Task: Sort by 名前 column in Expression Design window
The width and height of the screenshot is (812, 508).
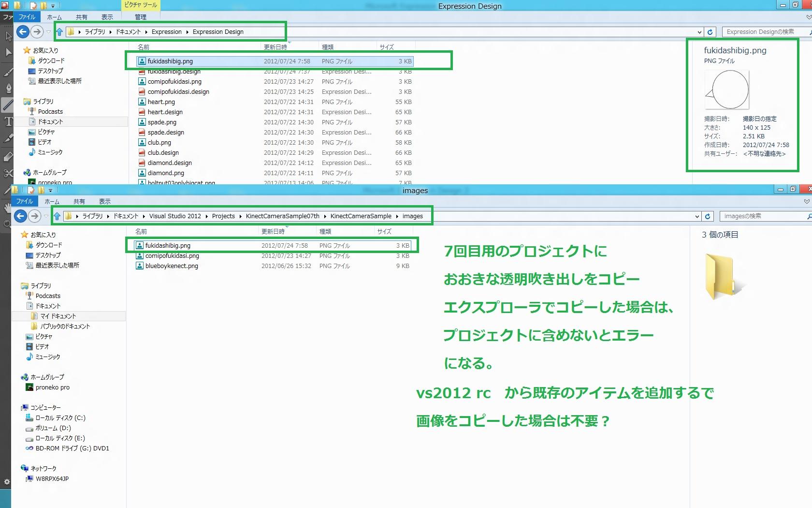Action: pyautogui.click(x=144, y=47)
